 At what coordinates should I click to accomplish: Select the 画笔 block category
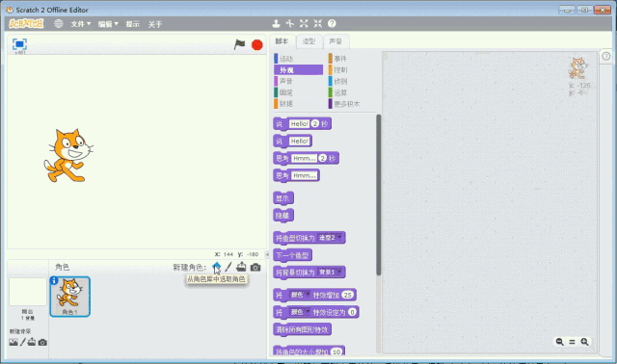coord(298,92)
